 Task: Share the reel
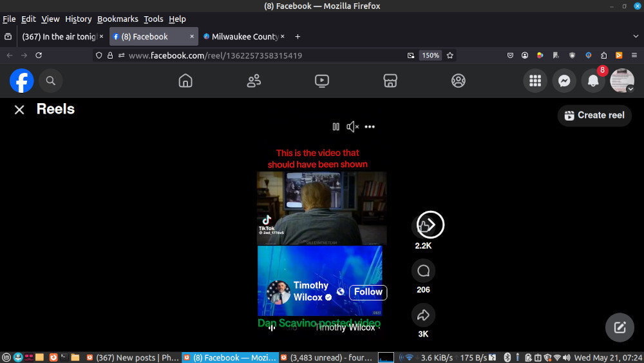point(424,315)
